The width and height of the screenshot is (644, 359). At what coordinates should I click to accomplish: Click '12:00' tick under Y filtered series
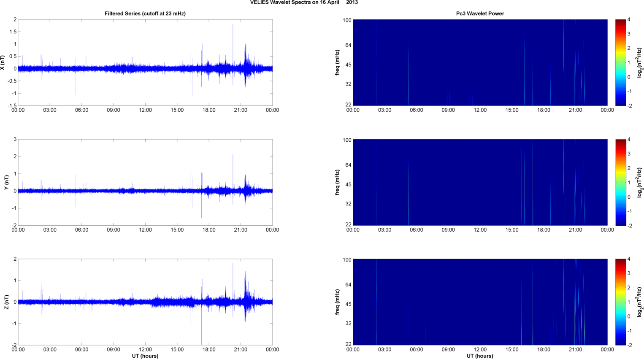click(145, 230)
